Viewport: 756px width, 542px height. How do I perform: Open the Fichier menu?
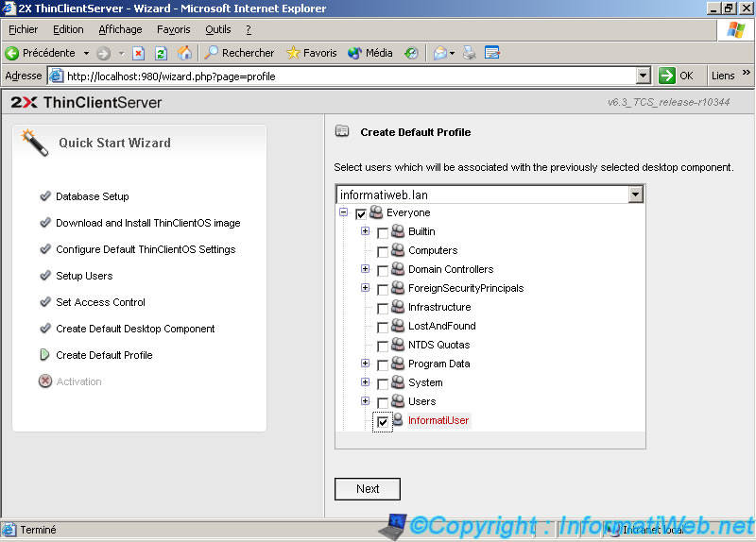click(23, 30)
